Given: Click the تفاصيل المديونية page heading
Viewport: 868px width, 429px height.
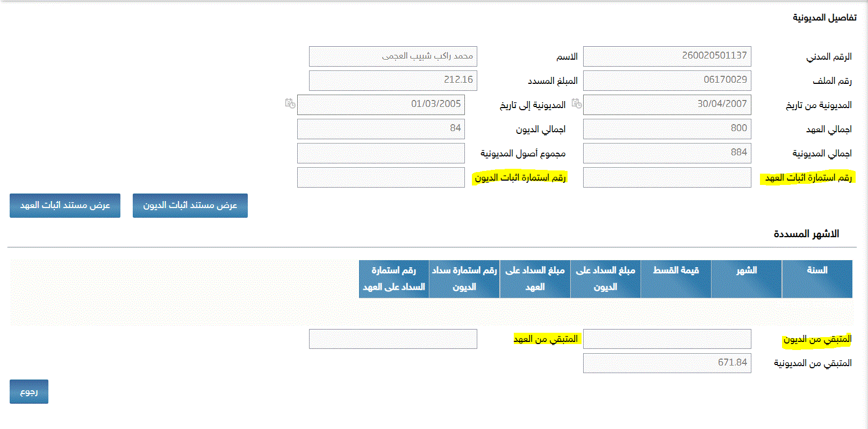Looking at the screenshot, I should [824, 18].
